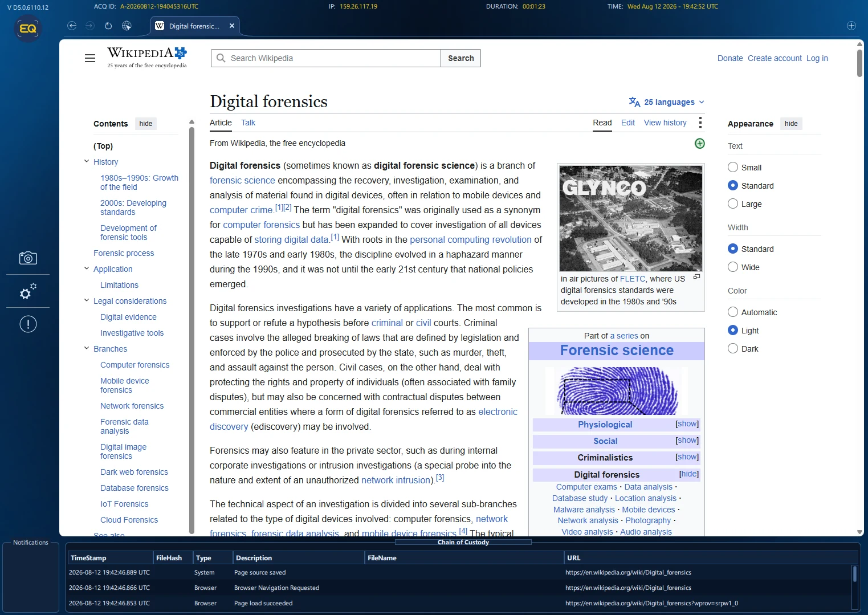The height and width of the screenshot is (615, 868).
Task: Select Small text size
Action: (x=733, y=167)
